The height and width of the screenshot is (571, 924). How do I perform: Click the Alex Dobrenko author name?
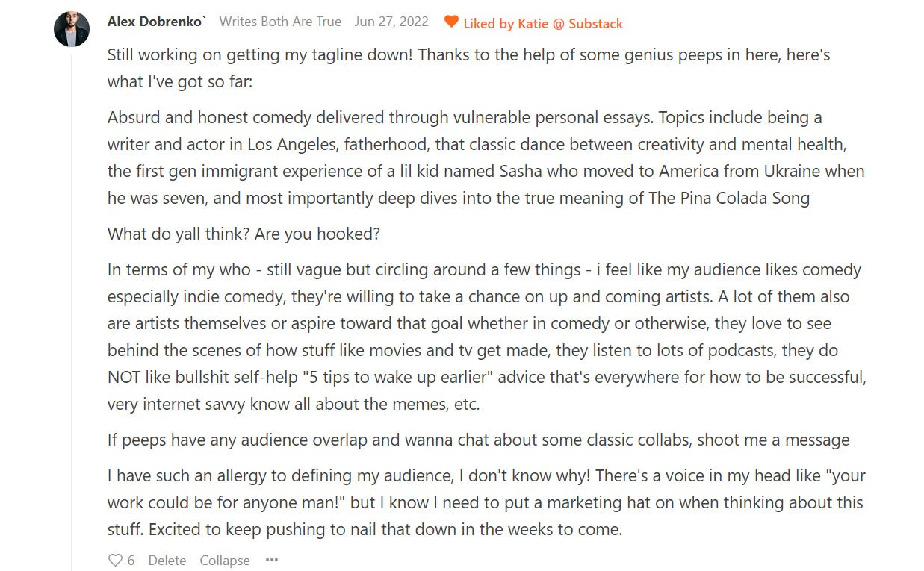[x=156, y=22]
